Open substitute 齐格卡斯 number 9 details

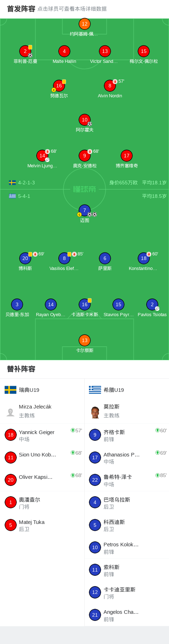pos(127,435)
